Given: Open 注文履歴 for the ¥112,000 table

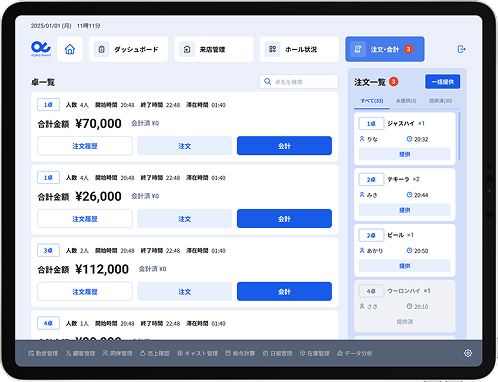Looking at the screenshot, I should [x=85, y=292].
